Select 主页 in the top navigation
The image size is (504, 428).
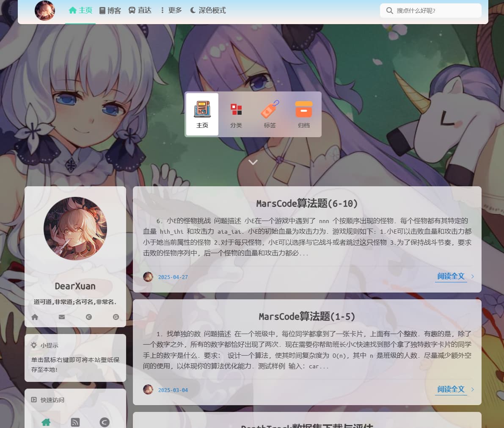tap(80, 10)
